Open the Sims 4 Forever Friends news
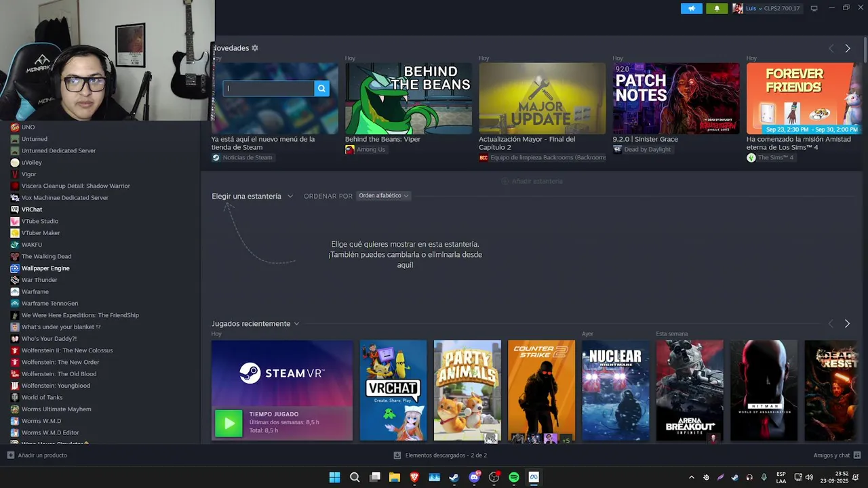This screenshot has height=488, width=868. [x=804, y=98]
